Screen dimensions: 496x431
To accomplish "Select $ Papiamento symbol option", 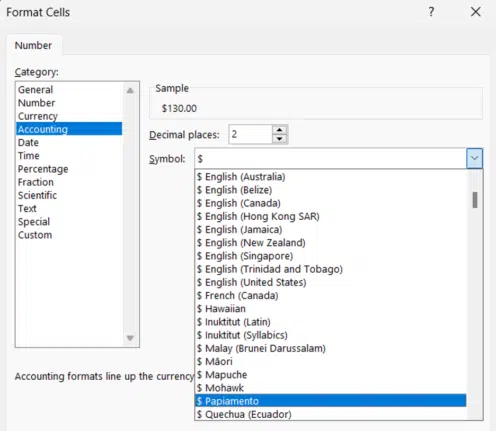I will point(330,401).
